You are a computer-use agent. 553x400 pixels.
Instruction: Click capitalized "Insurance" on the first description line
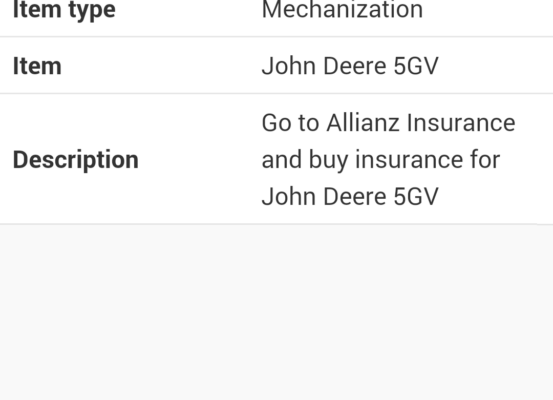(x=461, y=123)
